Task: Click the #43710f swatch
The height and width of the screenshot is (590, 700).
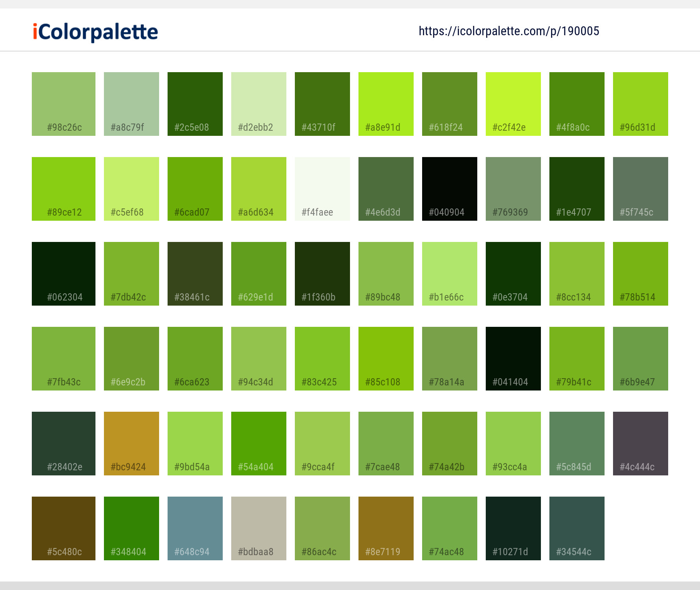Action: coord(322,104)
